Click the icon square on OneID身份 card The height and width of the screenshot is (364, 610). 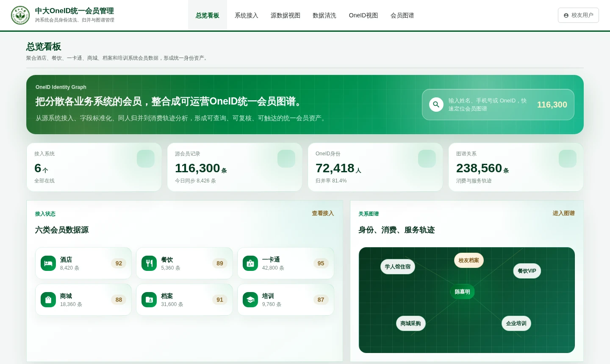tap(427, 159)
